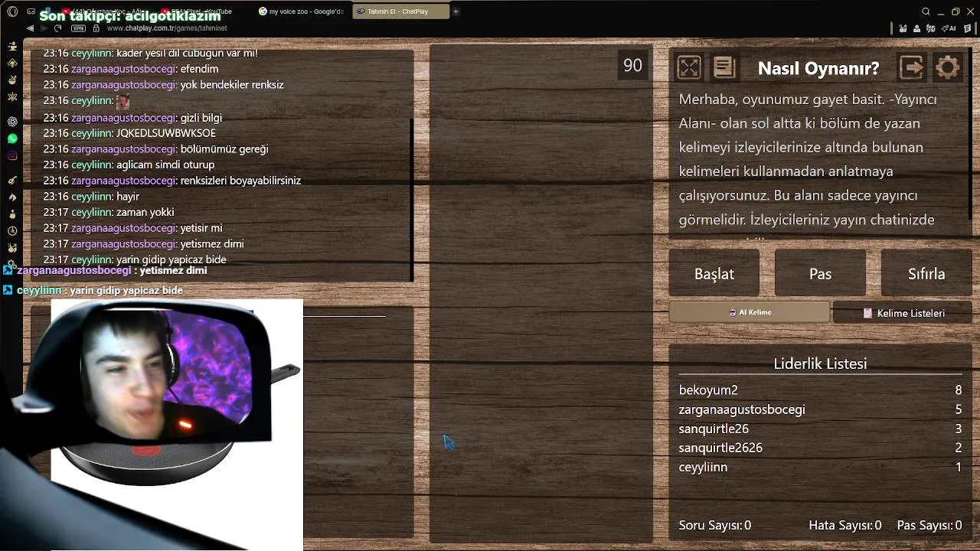Click bekoyum2 in the leaderboard

(x=708, y=390)
